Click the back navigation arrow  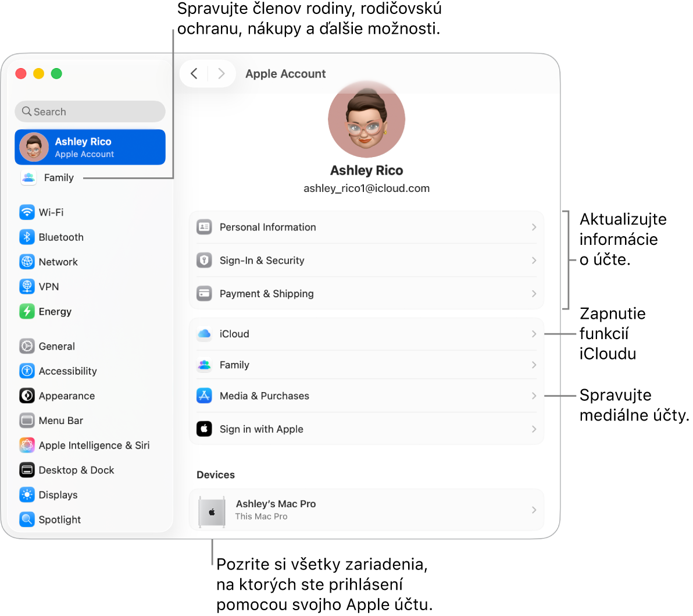(x=194, y=73)
